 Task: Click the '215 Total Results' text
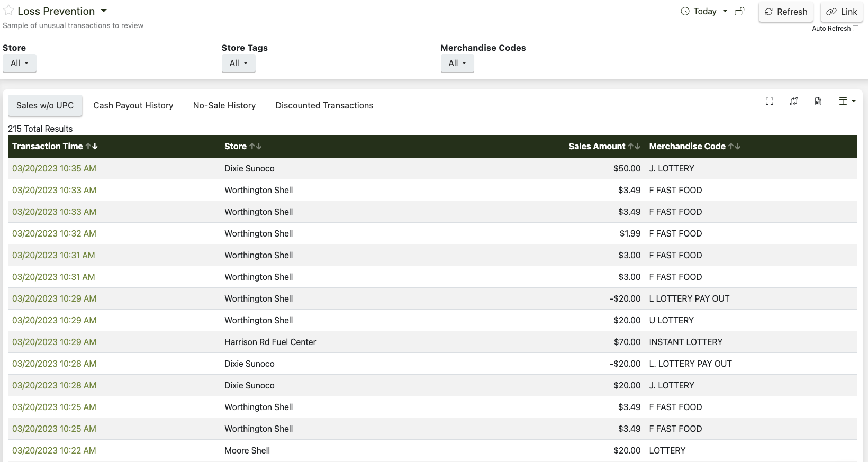click(x=40, y=129)
